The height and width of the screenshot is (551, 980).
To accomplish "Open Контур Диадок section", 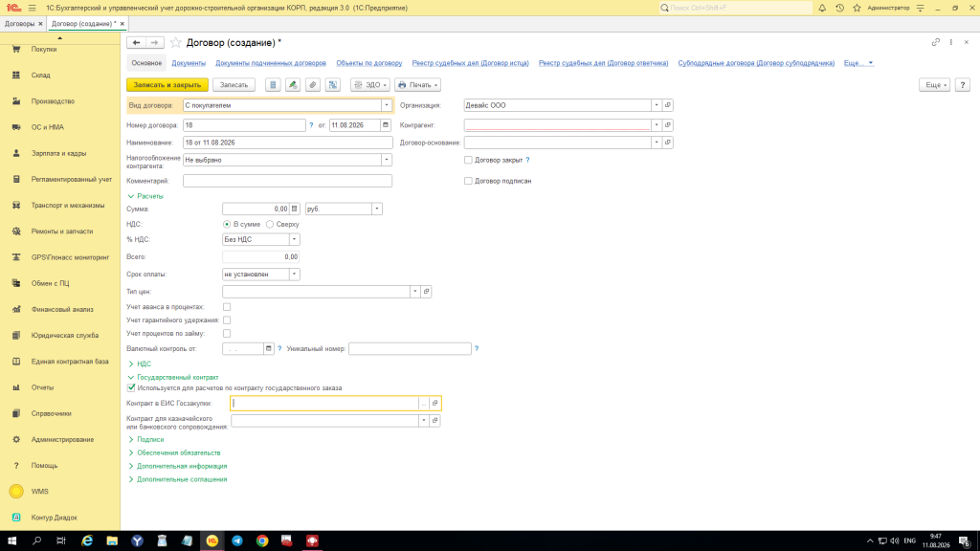I will [x=55, y=518].
